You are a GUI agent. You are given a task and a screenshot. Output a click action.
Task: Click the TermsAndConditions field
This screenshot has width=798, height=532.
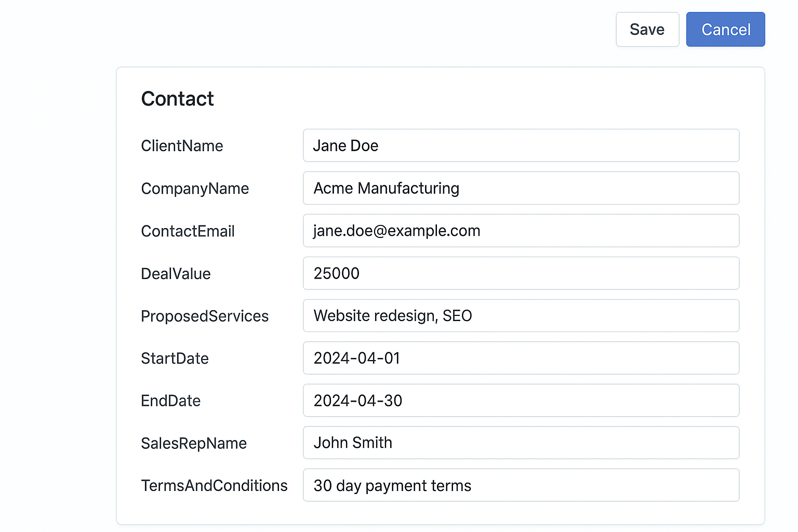521,485
